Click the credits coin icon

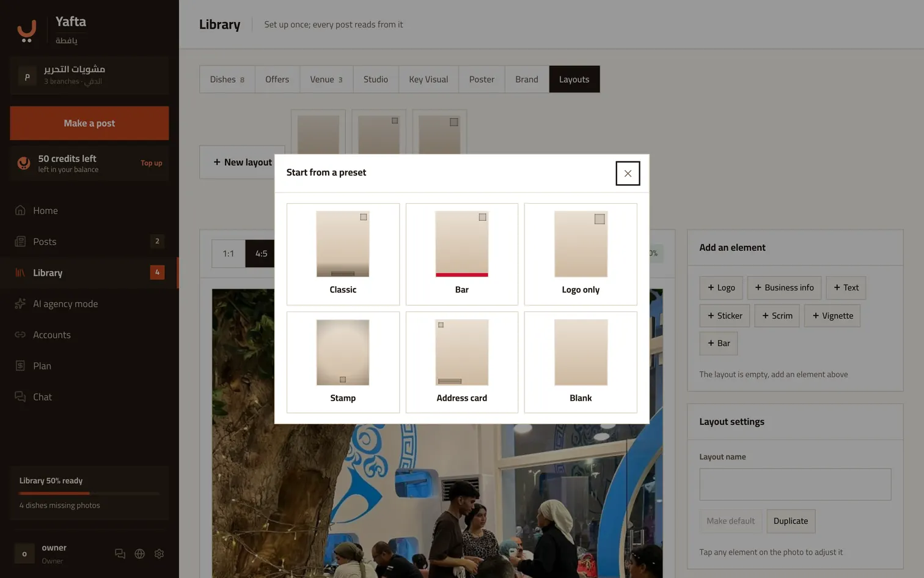[24, 163]
